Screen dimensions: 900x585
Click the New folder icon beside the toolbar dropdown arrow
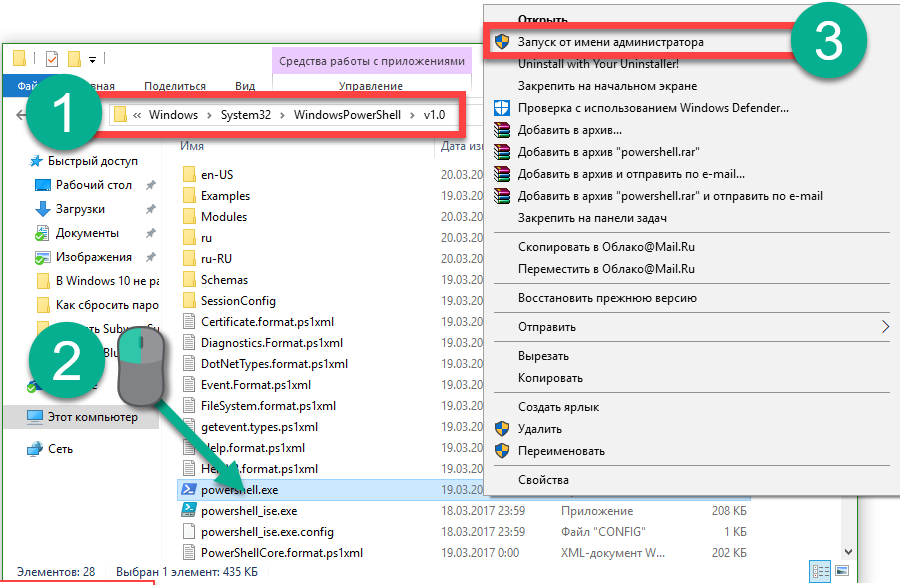[x=74, y=59]
